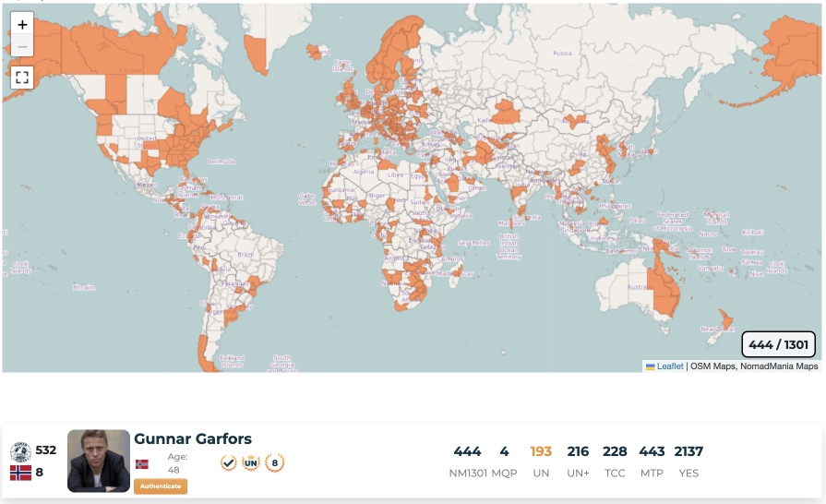The height and width of the screenshot is (504, 826).
Task: Click the NomadMania globe ranking logo
Action: [x=20, y=451]
